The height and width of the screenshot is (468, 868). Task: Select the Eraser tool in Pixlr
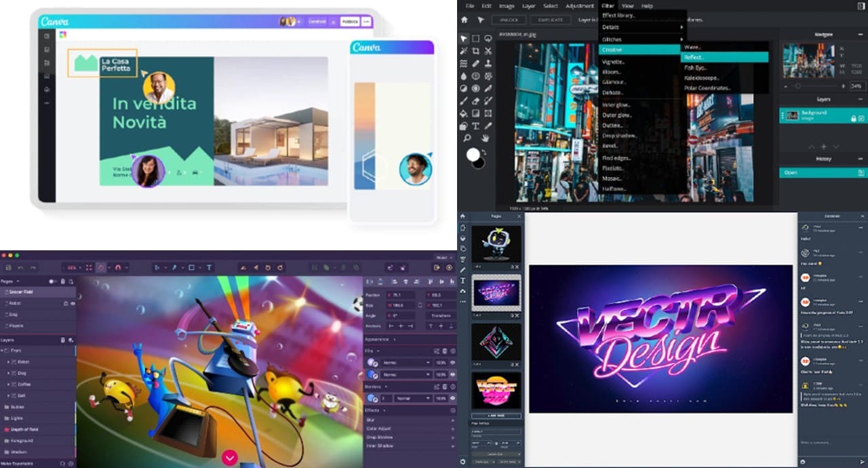[475, 101]
